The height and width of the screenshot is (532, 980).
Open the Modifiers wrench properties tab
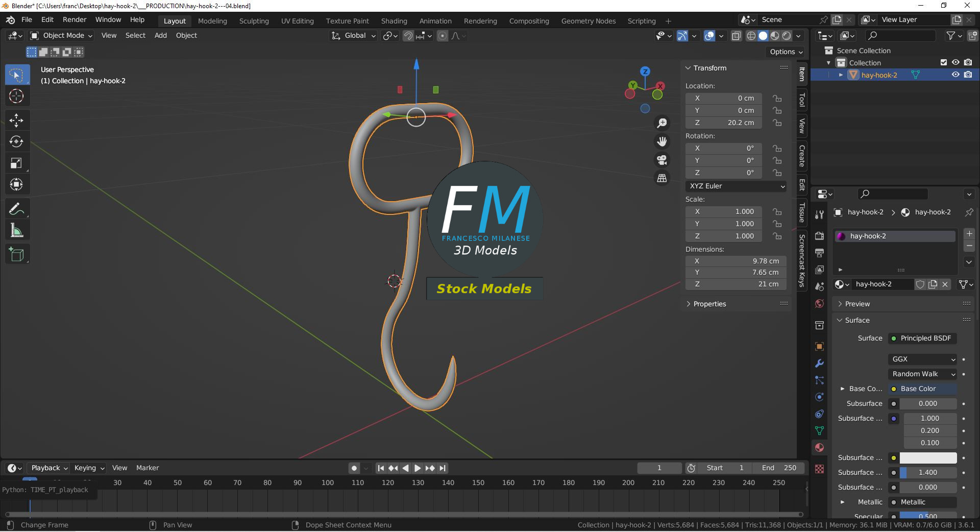point(819,364)
